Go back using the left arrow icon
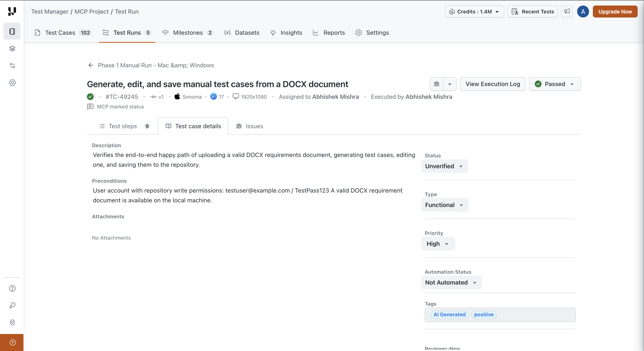 [91, 65]
